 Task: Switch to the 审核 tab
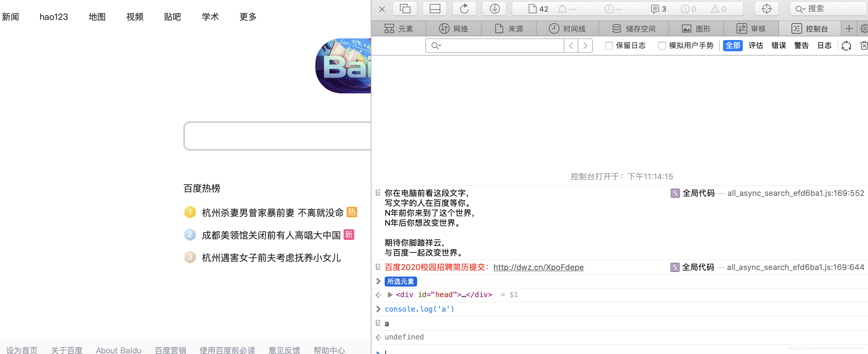[x=751, y=29]
